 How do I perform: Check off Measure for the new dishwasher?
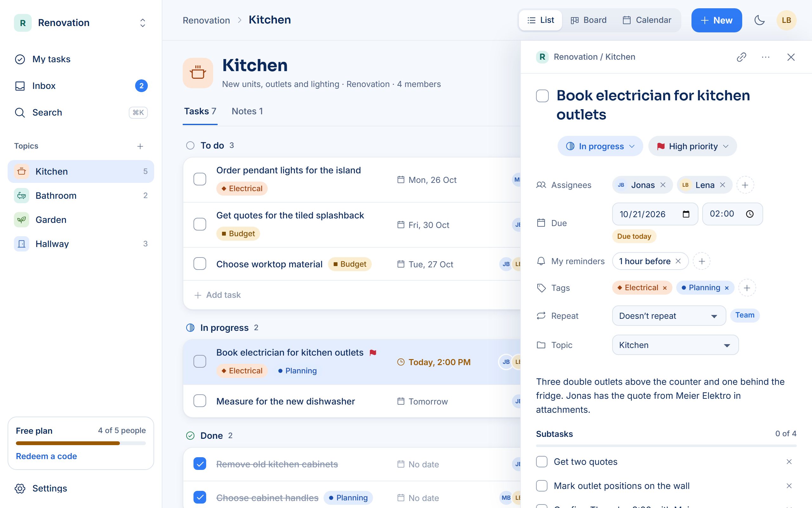pyautogui.click(x=200, y=401)
